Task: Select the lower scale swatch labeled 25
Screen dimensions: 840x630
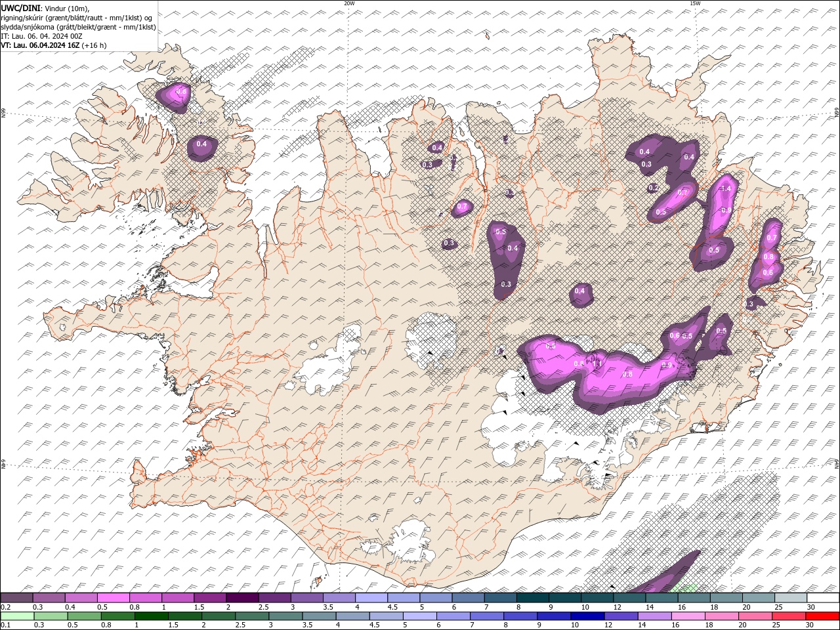Action: tap(787, 616)
